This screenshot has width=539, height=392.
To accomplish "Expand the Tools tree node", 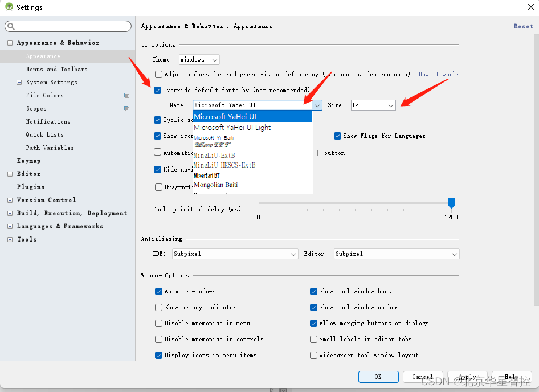I will pyautogui.click(x=10, y=239).
